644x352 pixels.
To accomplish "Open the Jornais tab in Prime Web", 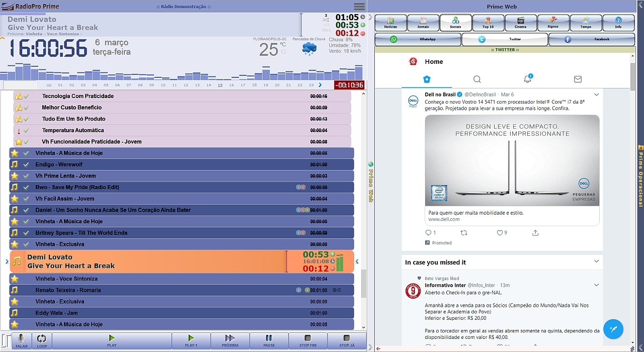I will tap(423, 23).
